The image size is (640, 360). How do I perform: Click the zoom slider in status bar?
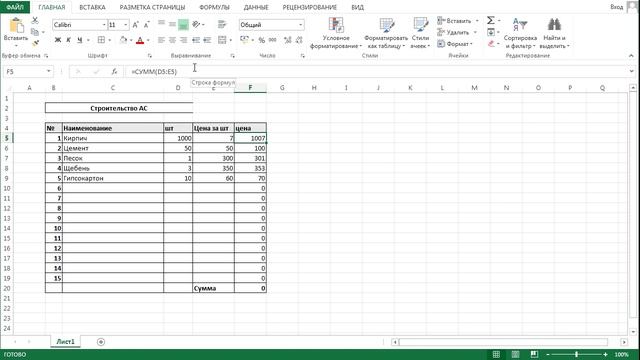tap(576, 354)
